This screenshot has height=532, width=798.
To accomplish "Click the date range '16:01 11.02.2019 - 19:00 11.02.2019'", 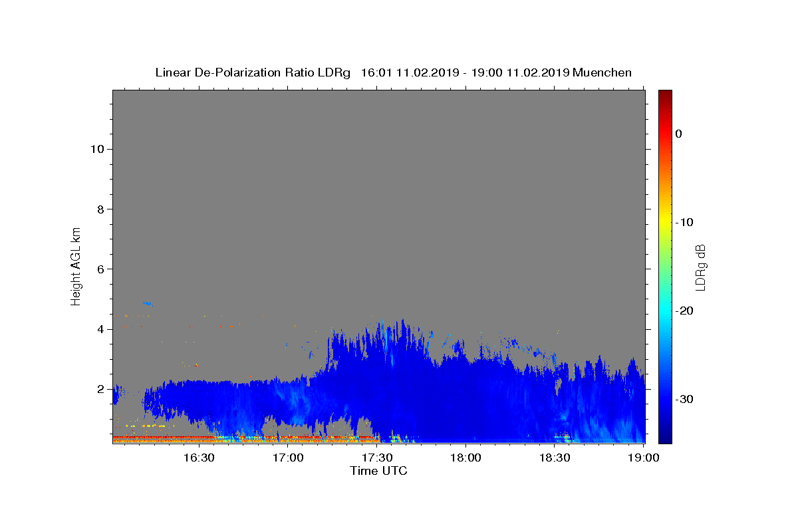I will [465, 72].
